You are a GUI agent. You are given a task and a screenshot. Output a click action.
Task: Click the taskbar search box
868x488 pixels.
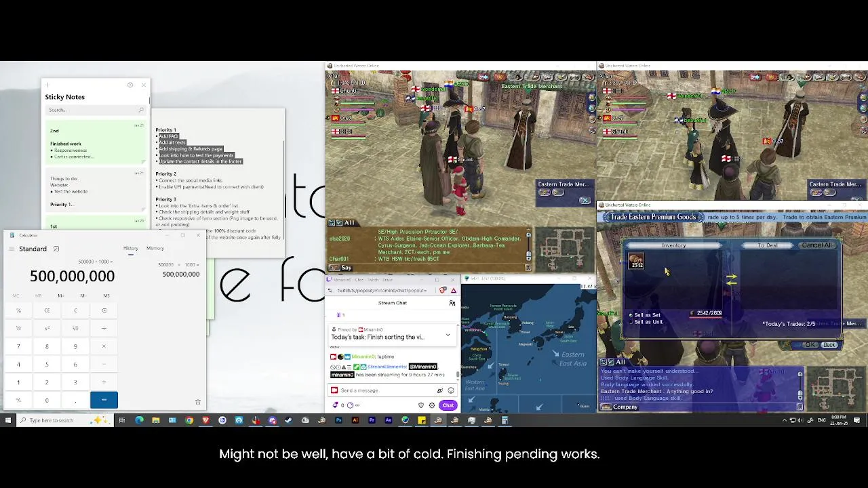tap(64, 420)
